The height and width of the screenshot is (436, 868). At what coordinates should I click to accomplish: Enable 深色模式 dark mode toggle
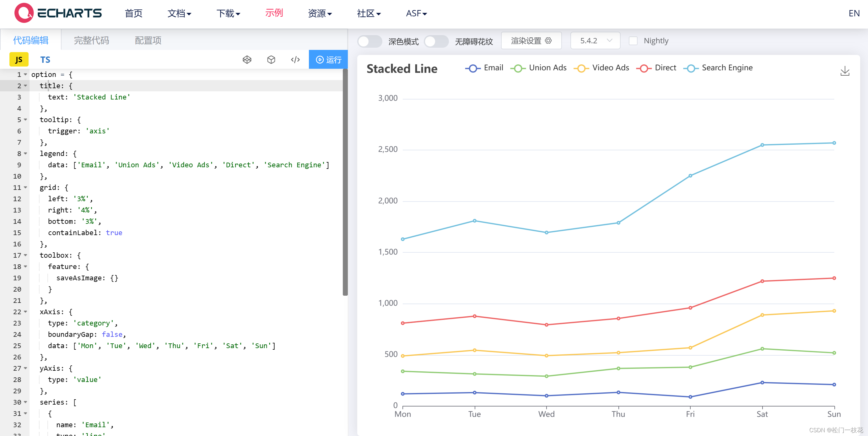tap(369, 41)
